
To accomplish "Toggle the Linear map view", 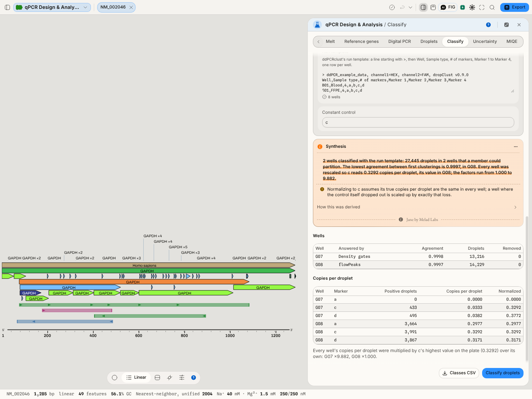I will pyautogui.click(x=136, y=378).
